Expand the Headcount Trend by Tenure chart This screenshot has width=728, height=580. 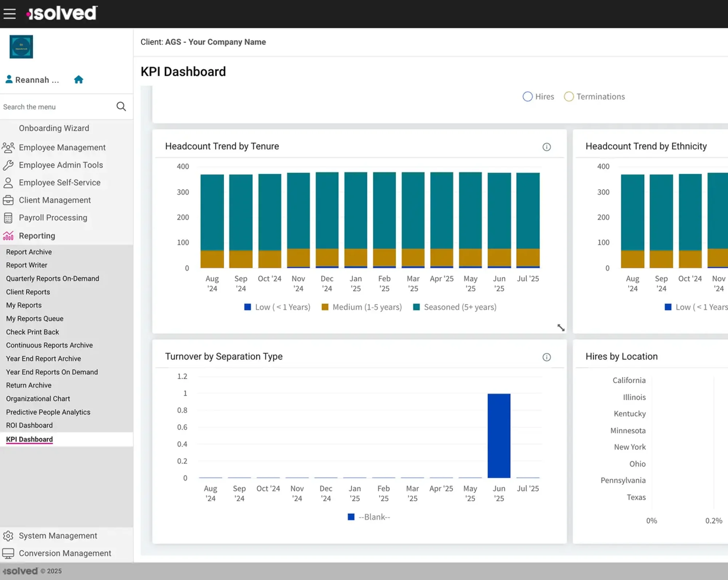click(x=561, y=328)
